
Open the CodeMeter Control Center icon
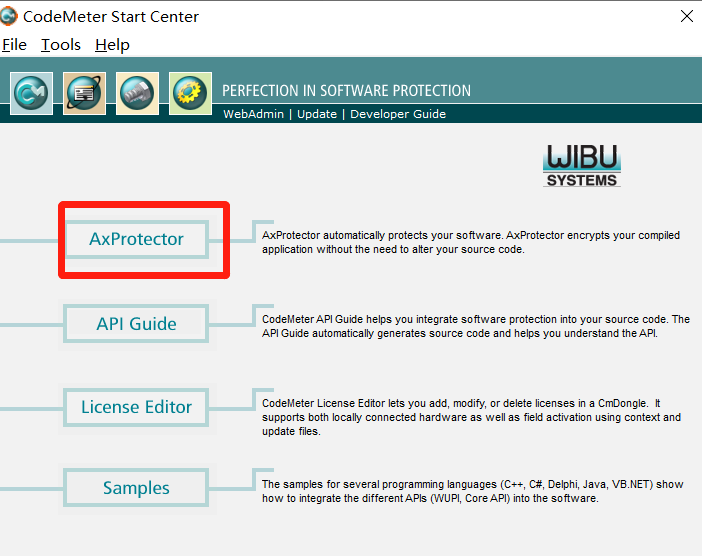[31, 93]
